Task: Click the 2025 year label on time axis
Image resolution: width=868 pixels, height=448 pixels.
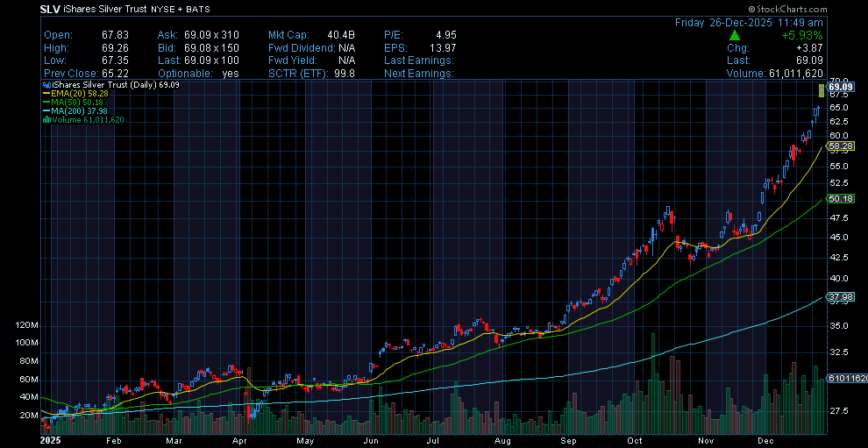Action: [50, 441]
